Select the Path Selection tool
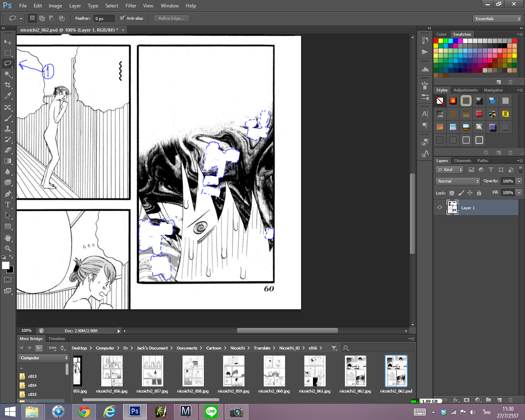Image resolution: width=525 pixels, height=420 pixels. pyautogui.click(x=8, y=215)
